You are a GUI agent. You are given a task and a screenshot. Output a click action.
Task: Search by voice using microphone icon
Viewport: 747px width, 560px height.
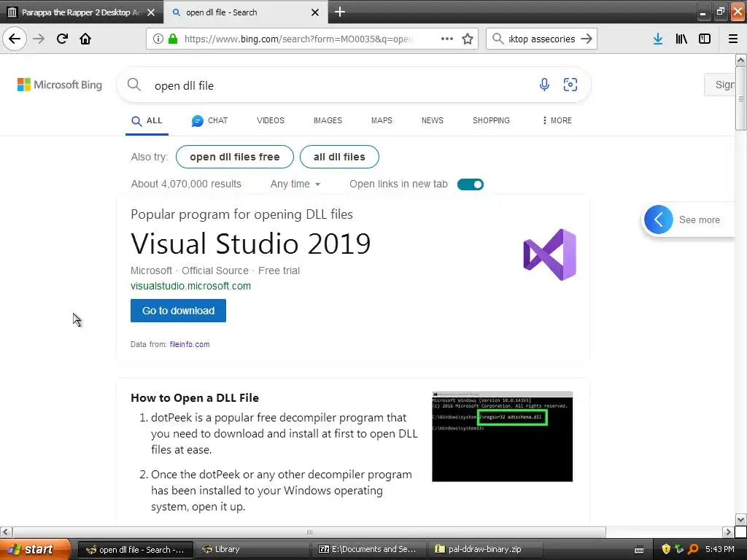(544, 85)
